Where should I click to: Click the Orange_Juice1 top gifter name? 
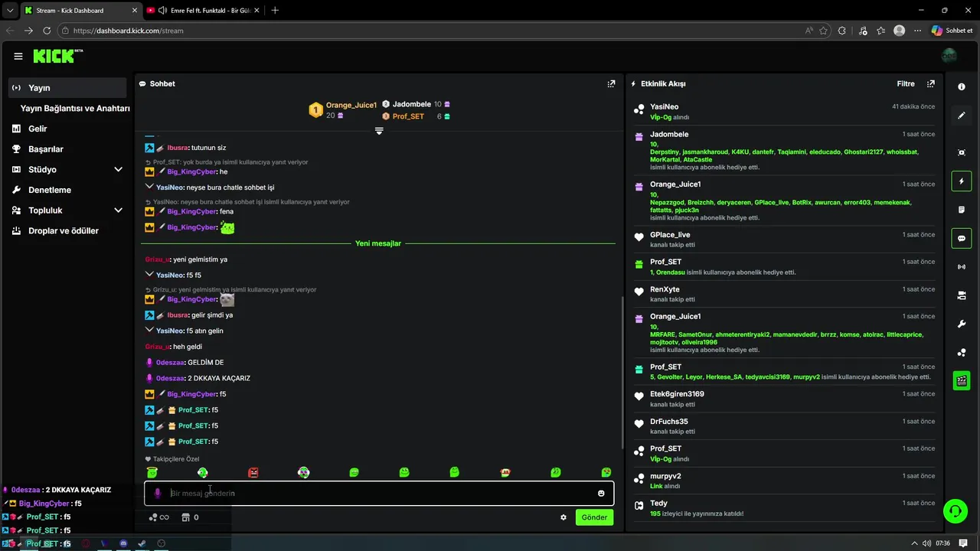click(x=351, y=105)
